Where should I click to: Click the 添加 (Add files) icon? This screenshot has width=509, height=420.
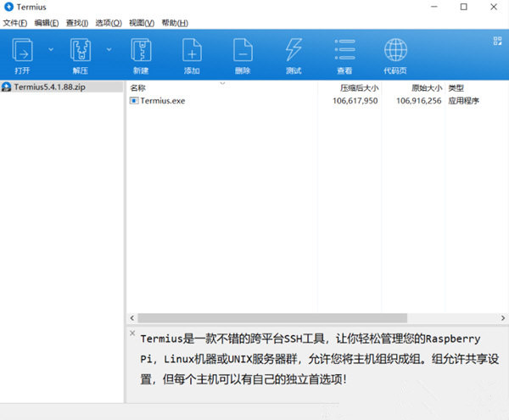click(192, 50)
